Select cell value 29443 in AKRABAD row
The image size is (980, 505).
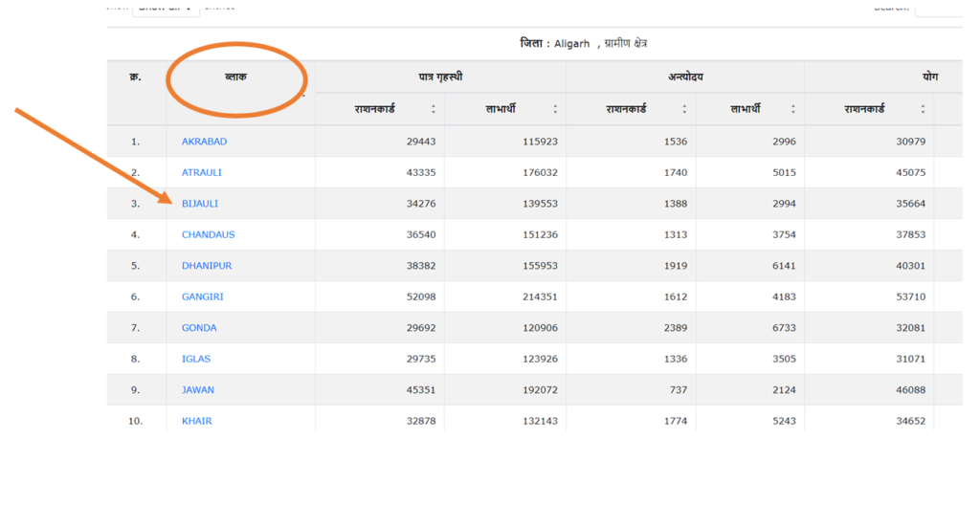click(421, 142)
